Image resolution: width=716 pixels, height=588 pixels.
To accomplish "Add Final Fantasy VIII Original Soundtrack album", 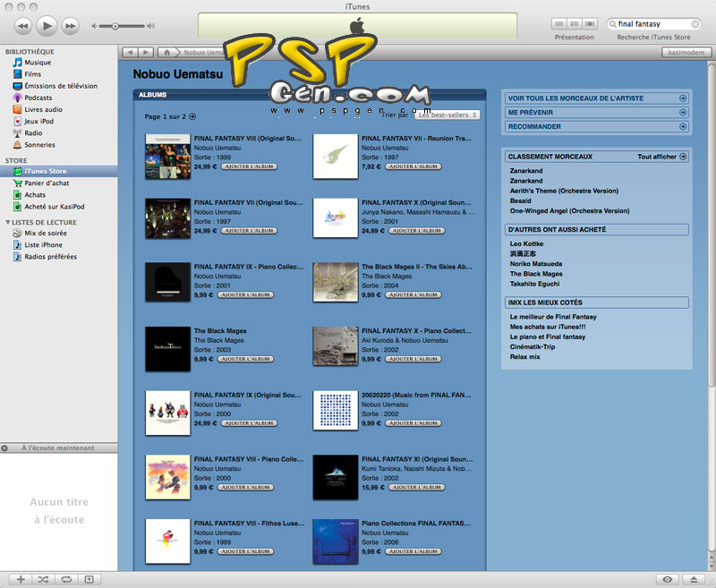I will point(249,166).
